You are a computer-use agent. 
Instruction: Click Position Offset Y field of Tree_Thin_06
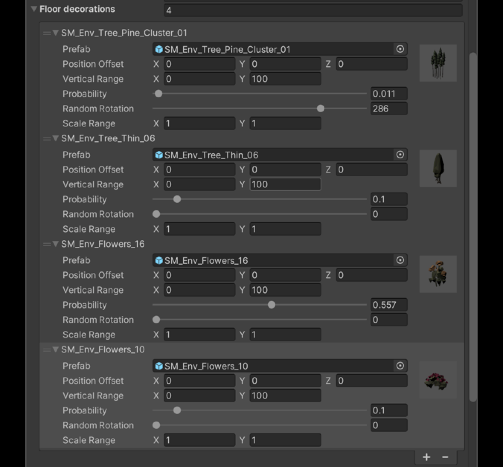pyautogui.click(x=285, y=170)
